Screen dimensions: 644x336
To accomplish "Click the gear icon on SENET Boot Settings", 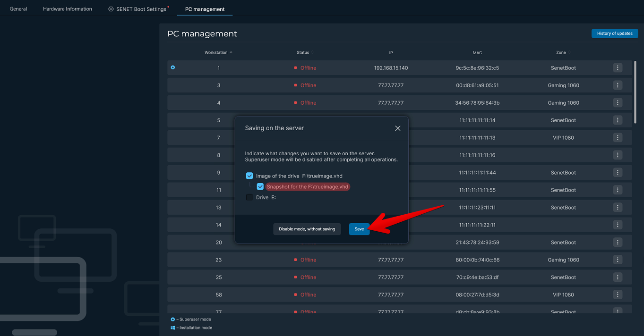I will click(x=111, y=9).
